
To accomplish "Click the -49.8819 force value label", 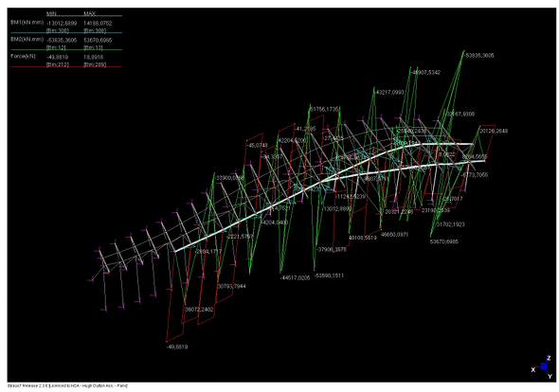I will [x=177, y=347].
